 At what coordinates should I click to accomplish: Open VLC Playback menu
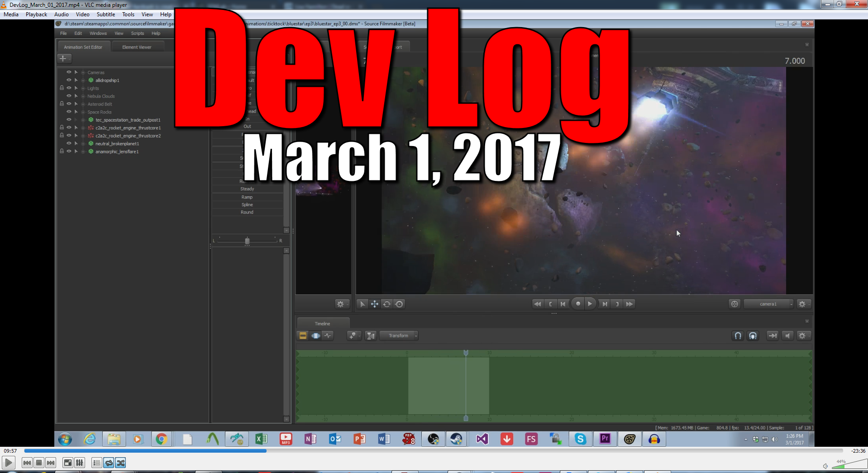pos(37,14)
